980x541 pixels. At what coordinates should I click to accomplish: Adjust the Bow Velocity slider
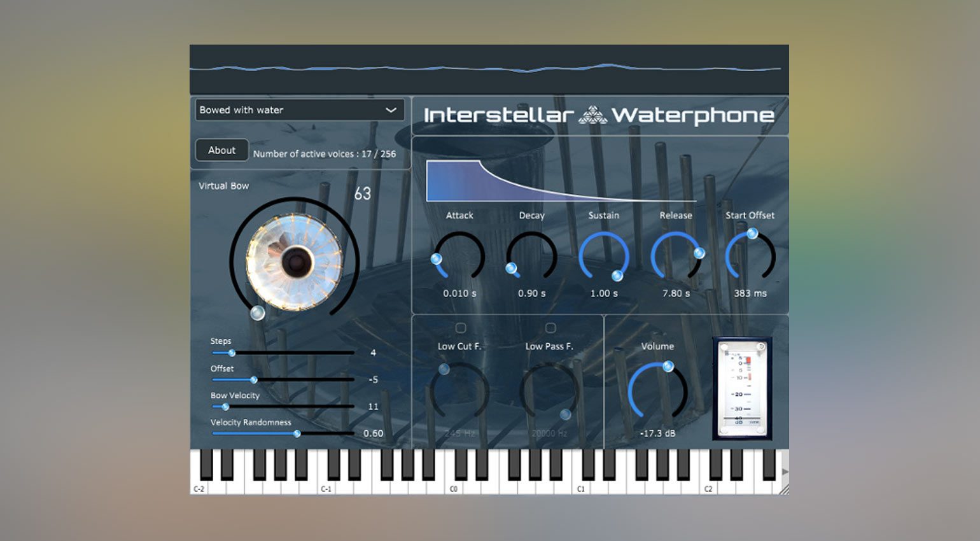[283, 406]
